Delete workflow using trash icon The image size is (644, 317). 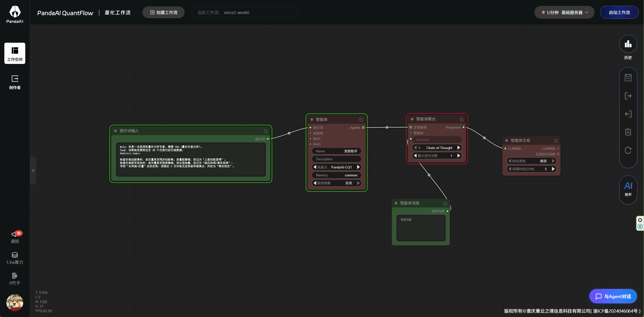click(x=628, y=132)
